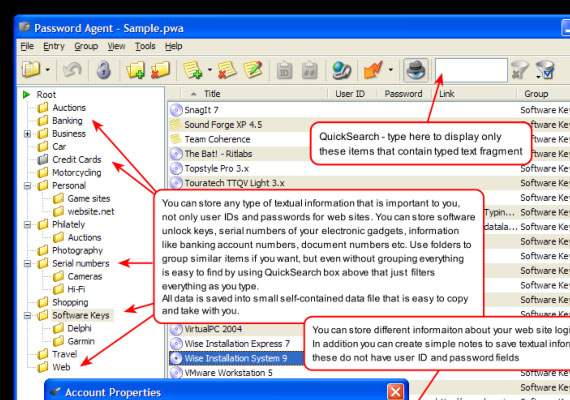Open the Group menu

coord(86,46)
